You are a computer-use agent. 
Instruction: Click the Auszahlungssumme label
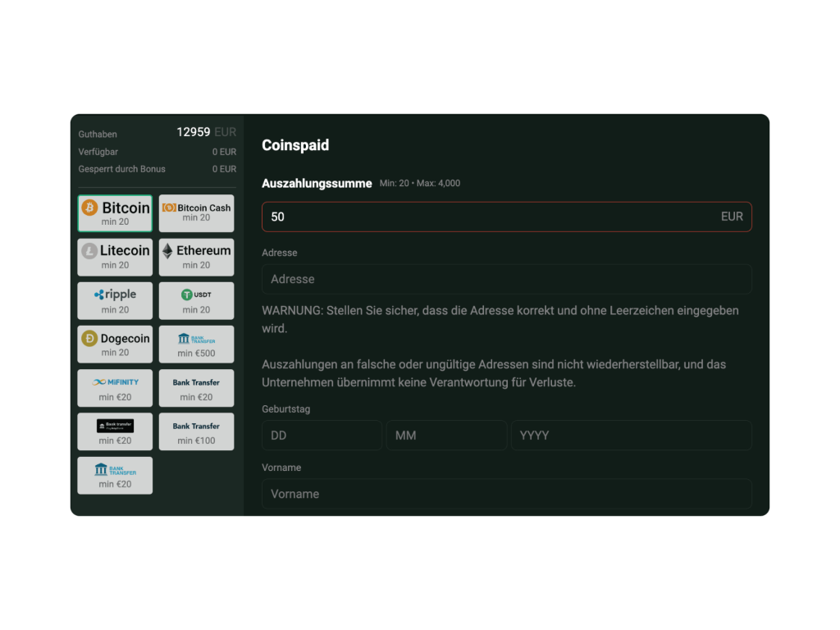tap(317, 183)
